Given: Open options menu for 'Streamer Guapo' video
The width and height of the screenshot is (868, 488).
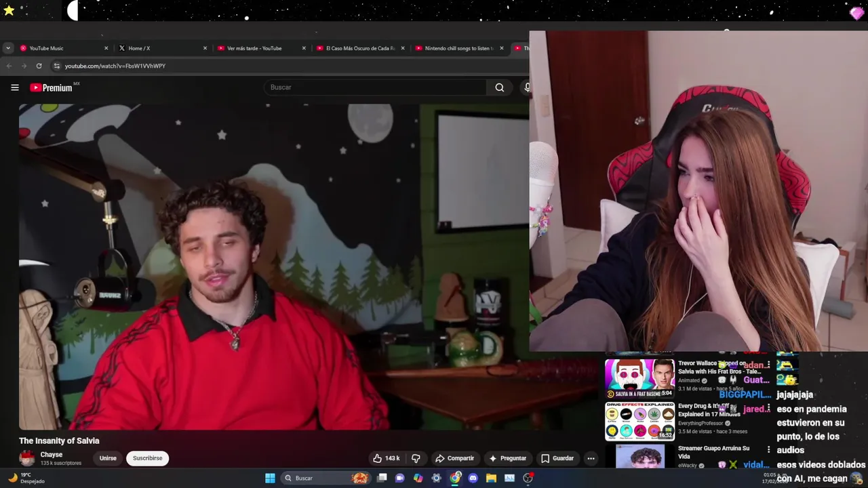Looking at the screenshot, I should pos(768,449).
